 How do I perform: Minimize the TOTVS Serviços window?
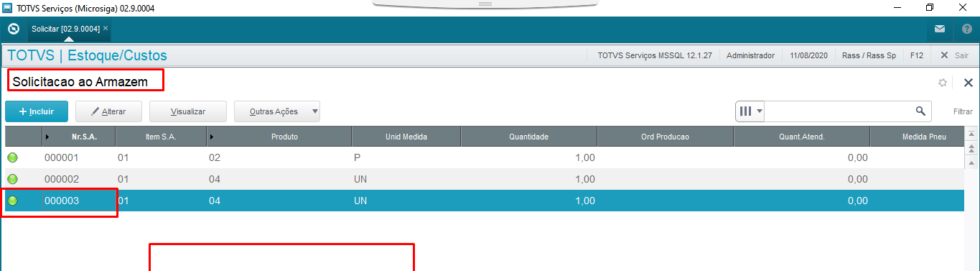point(897,7)
